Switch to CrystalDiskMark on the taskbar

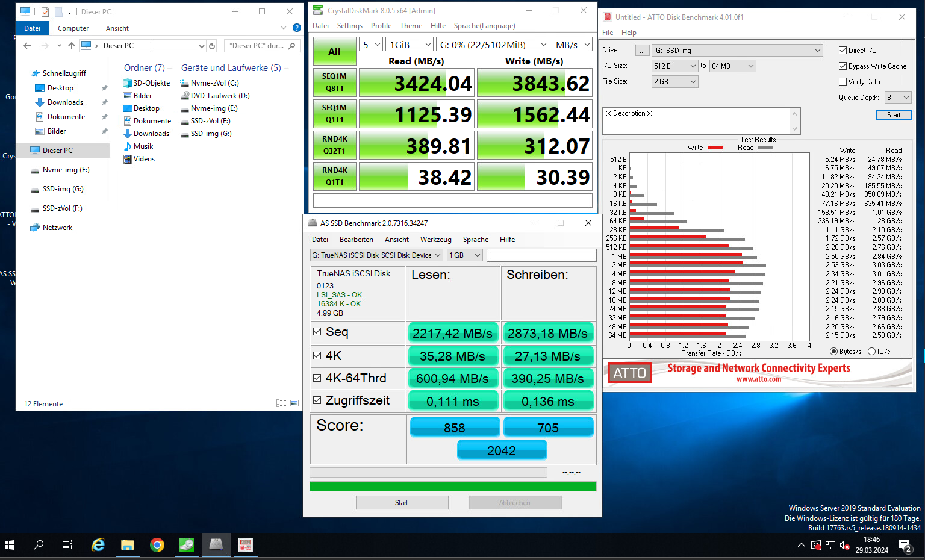tap(187, 545)
